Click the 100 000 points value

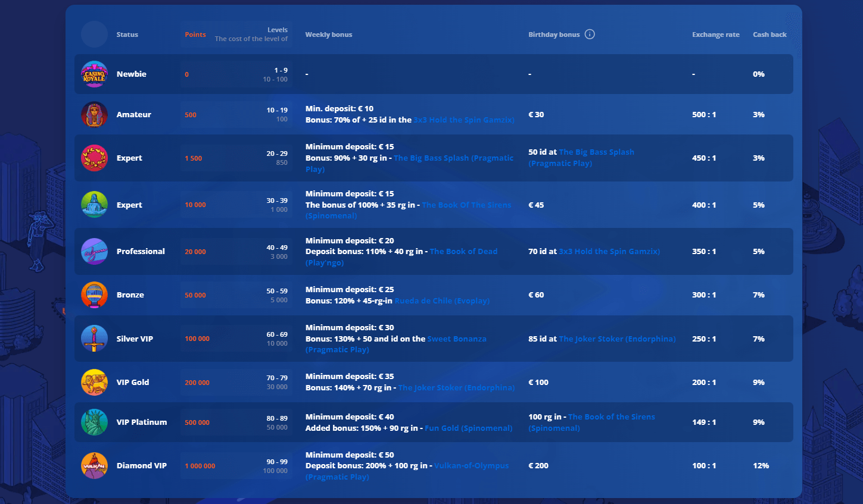point(197,339)
